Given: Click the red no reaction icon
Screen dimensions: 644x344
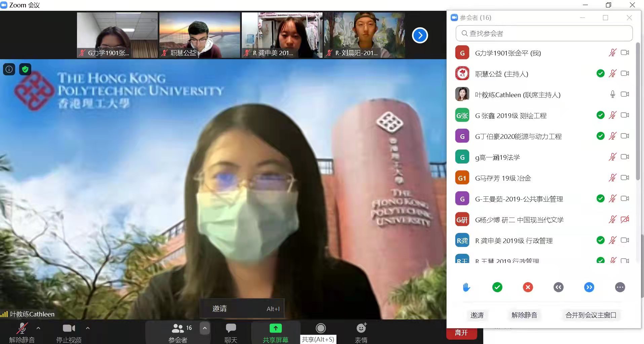Looking at the screenshot, I should pyautogui.click(x=528, y=287).
